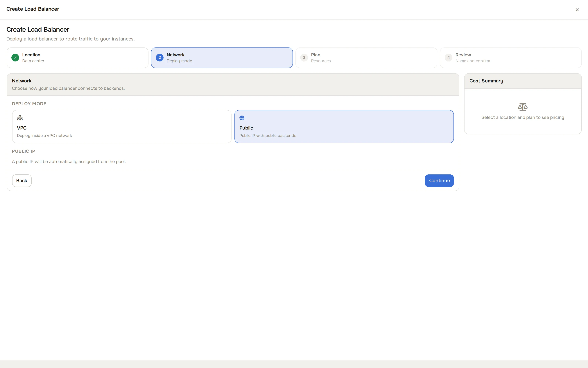
Task: Click the step 3 number badge
Action: [x=304, y=58]
